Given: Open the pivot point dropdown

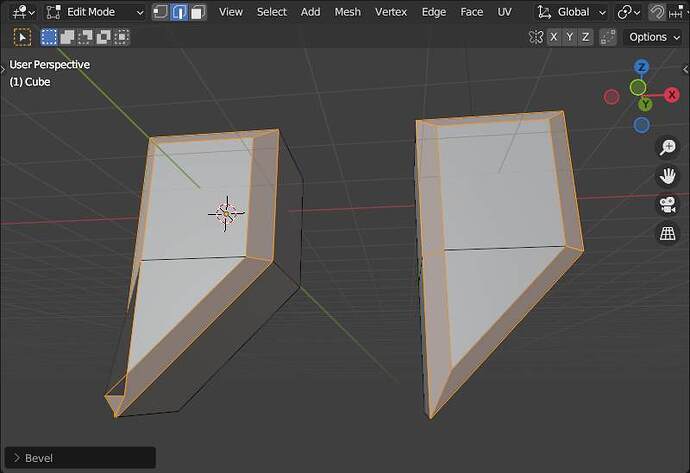Looking at the screenshot, I should 628,12.
